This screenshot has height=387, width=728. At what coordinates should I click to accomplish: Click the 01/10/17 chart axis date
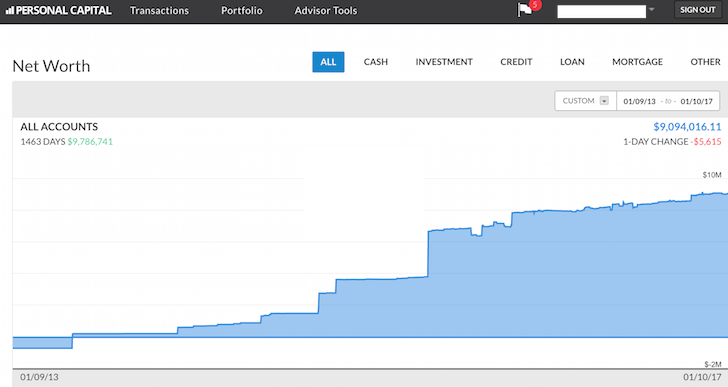pyautogui.click(x=702, y=377)
